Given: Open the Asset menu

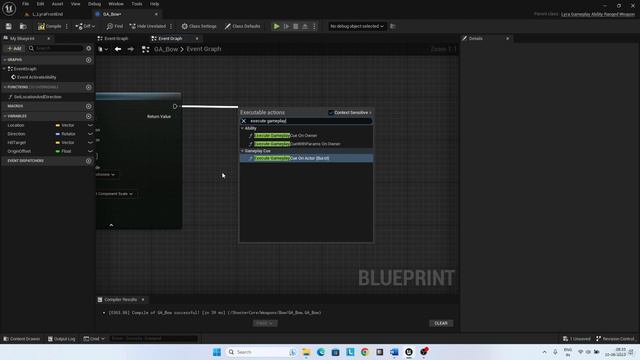Looking at the screenshot, I should tap(58, 4).
